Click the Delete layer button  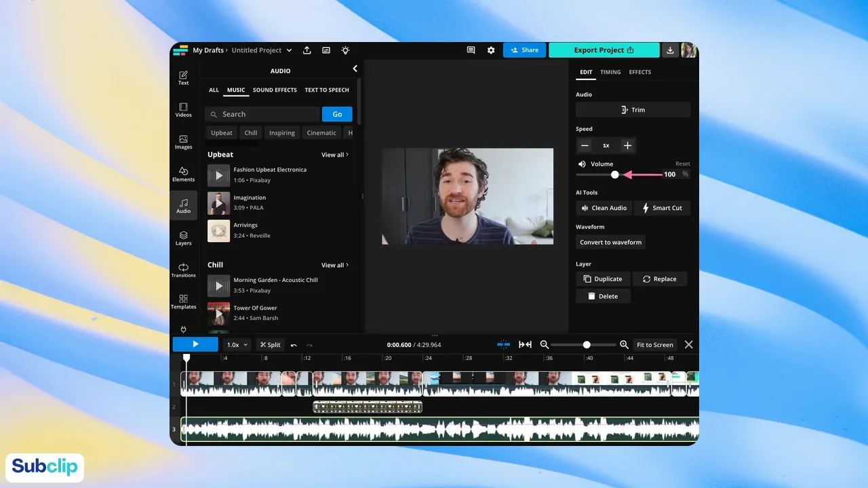click(x=603, y=296)
